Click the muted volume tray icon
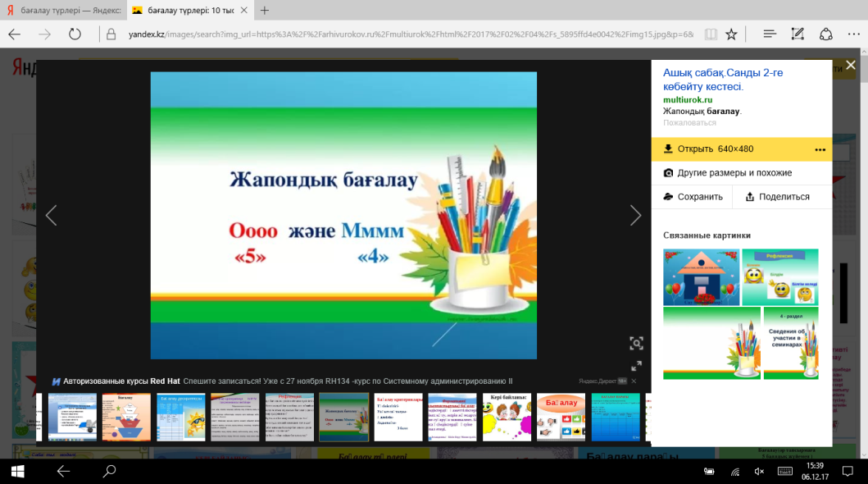The height and width of the screenshot is (484, 868). pyautogui.click(x=759, y=471)
